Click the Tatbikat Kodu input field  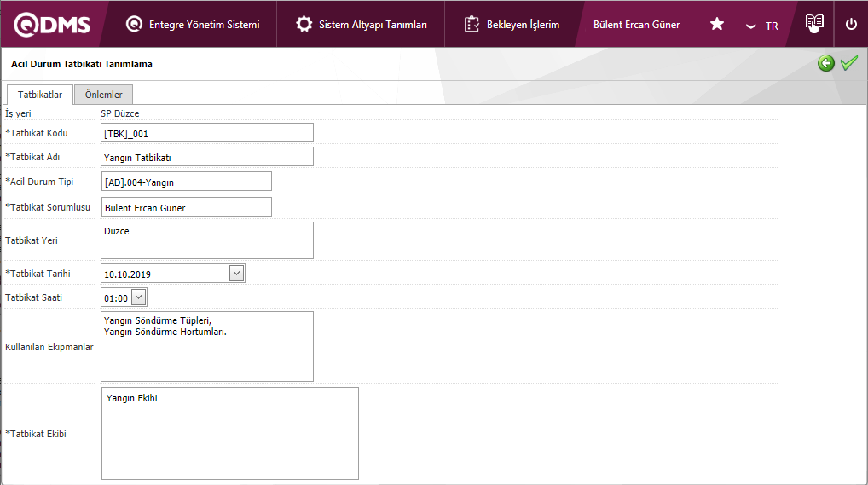[x=207, y=133]
